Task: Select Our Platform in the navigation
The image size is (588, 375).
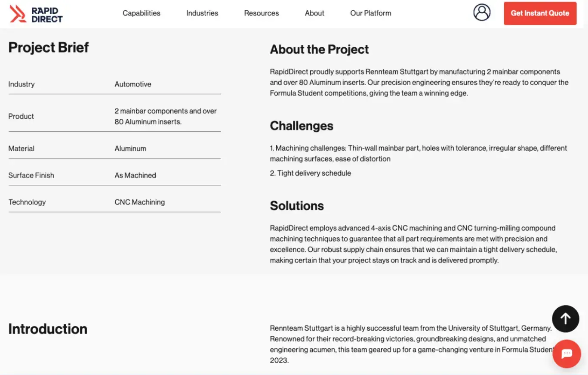Action: click(x=370, y=13)
